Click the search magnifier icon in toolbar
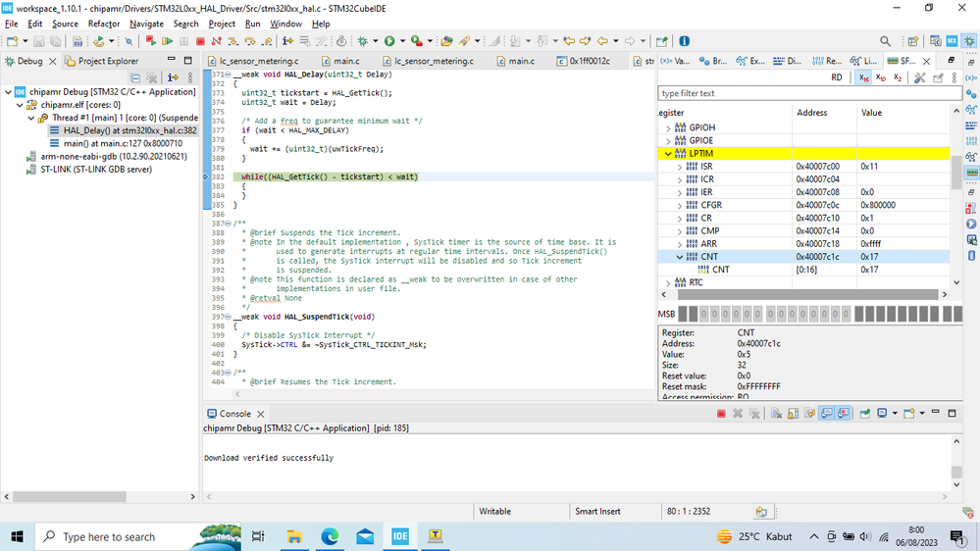This screenshot has width=980, height=551. click(x=885, y=41)
